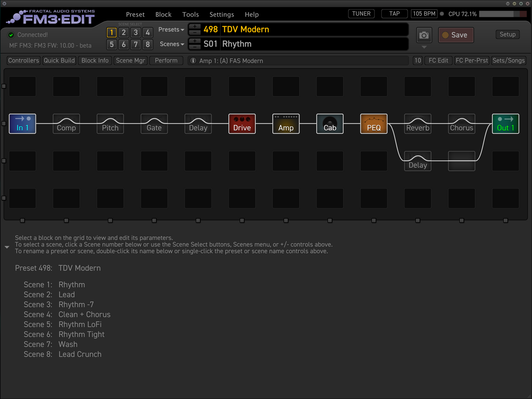Increment the preset number with the plus stepper

pos(194,27)
